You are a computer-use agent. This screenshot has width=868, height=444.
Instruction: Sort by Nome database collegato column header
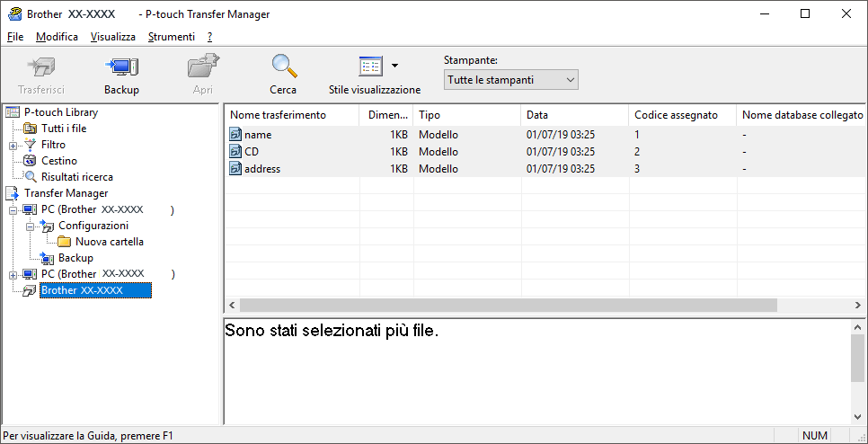click(x=802, y=115)
